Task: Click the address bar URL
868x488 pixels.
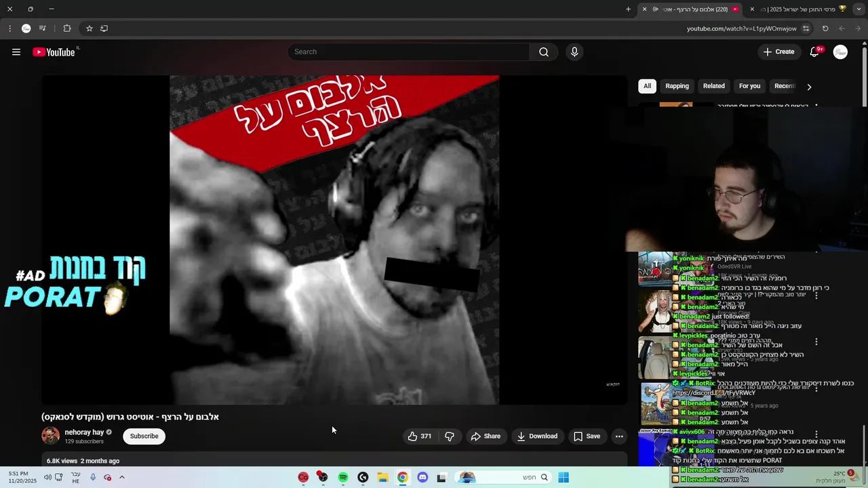Action: click(x=741, y=28)
